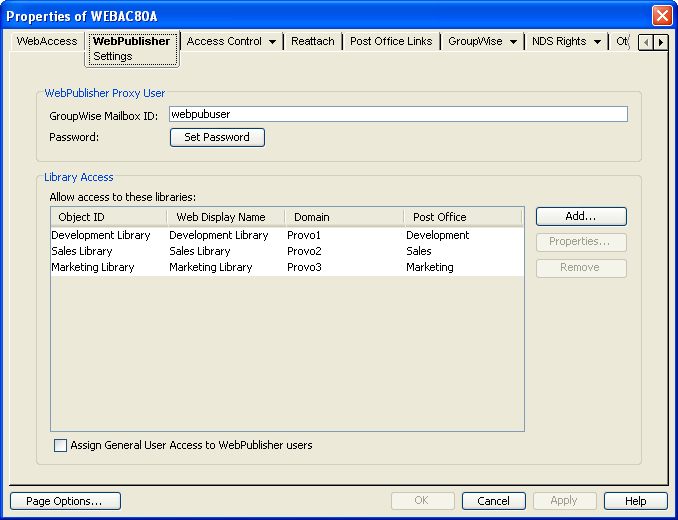
Task: Open Help for this dialog
Action: (x=636, y=501)
